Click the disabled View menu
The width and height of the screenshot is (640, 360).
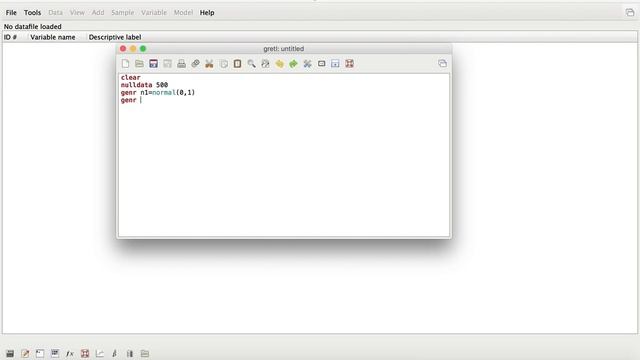point(77,13)
